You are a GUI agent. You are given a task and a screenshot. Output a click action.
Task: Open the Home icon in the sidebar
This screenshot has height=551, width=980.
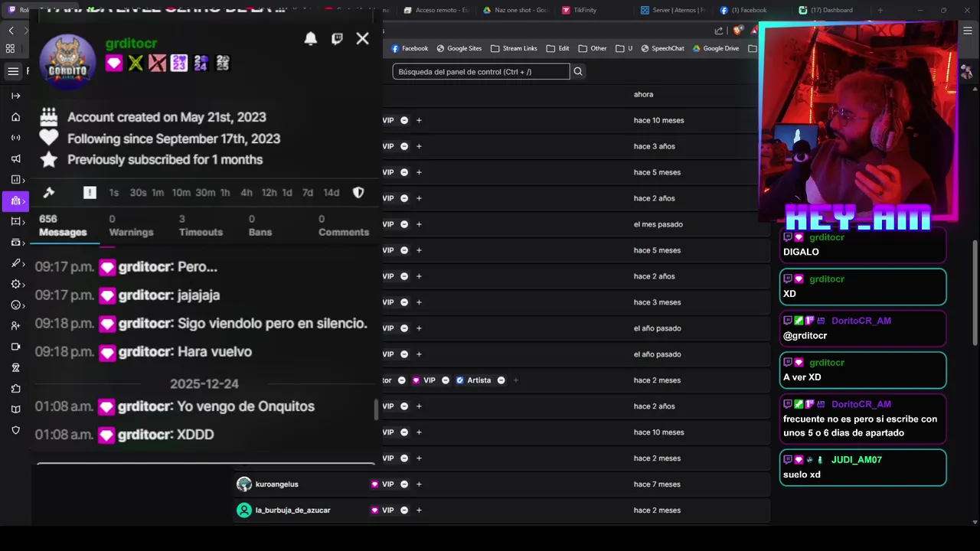pos(15,117)
